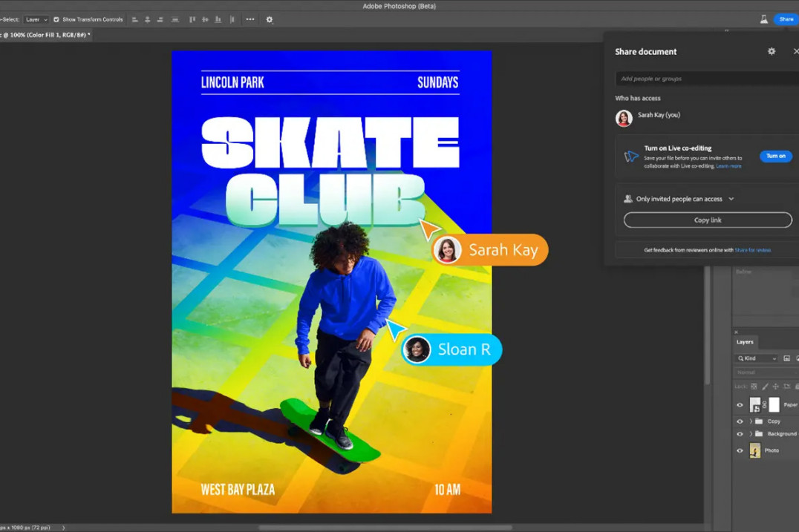Click the horizontal canvas scrollbar

385,528
